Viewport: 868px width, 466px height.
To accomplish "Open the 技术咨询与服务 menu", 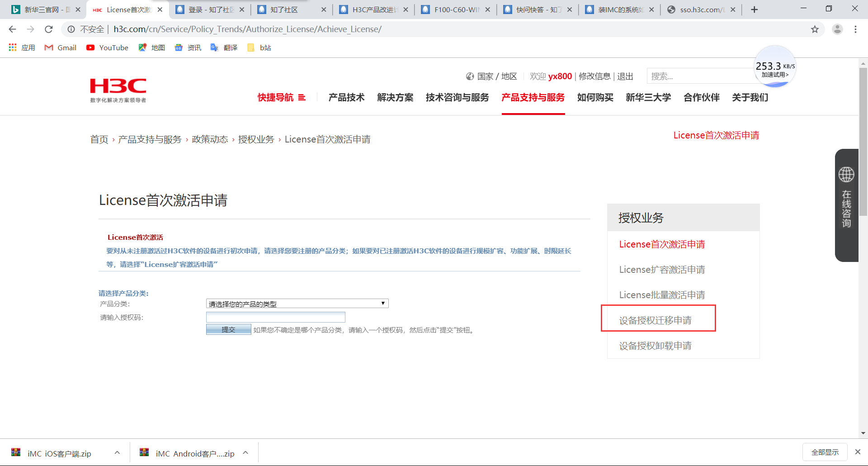I will coord(457,97).
